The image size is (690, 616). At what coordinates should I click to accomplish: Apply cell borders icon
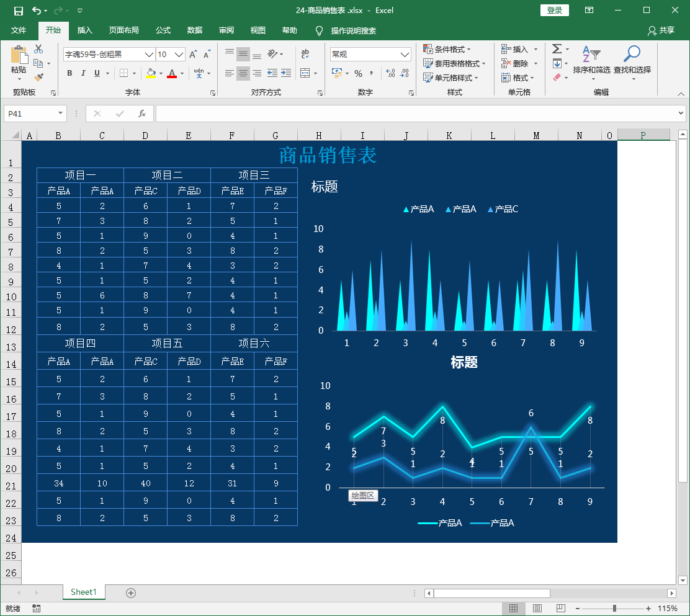tap(124, 73)
